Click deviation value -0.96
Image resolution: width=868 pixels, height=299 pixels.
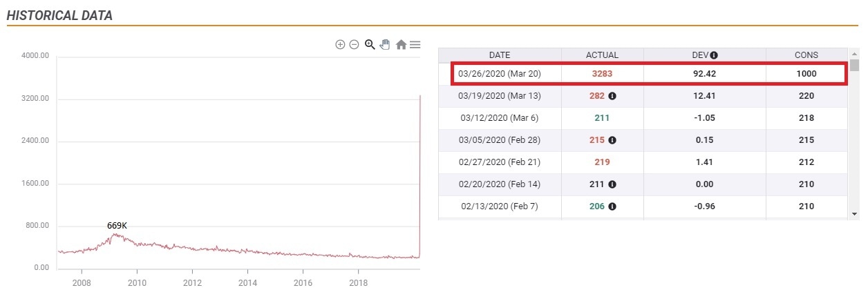point(704,206)
